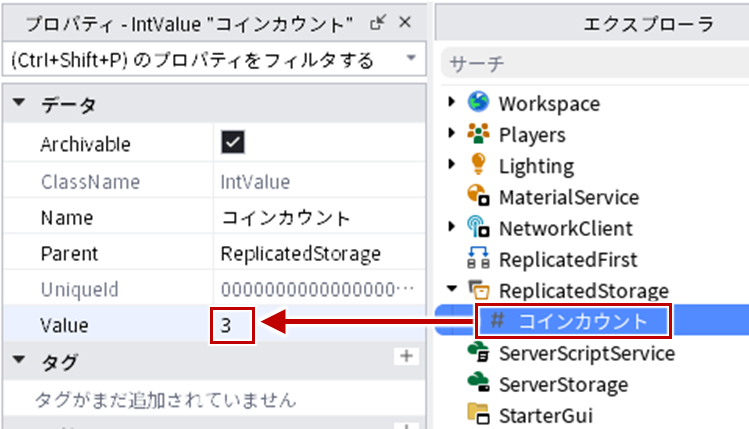749x429 pixels.
Task: Select Lighting in the Explorer
Action: coord(536,166)
